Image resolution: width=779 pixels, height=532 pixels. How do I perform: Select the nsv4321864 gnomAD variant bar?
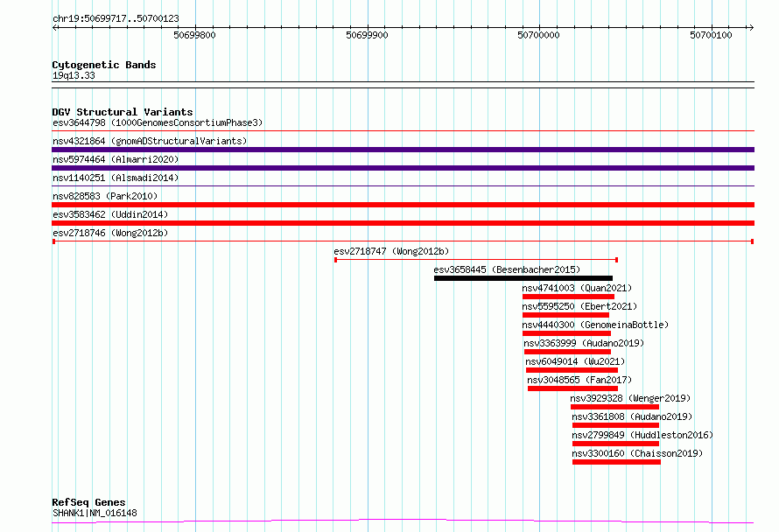point(403,150)
